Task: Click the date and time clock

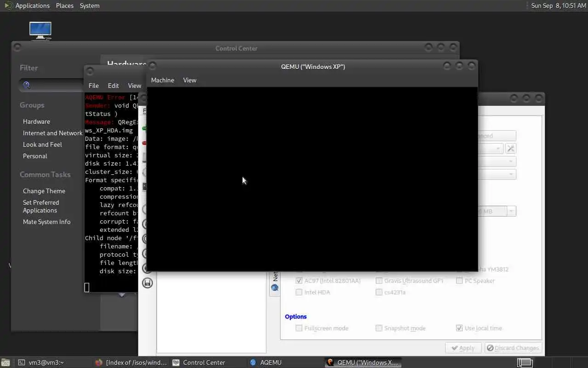Action: coord(559,6)
